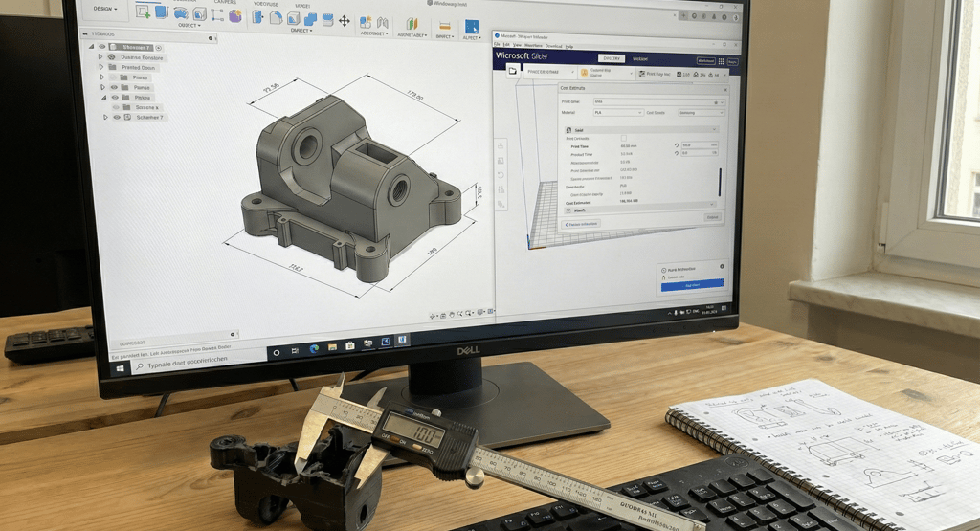Toggle eye icon on Schamer 7 item
Screen dimensions: 980x531
tap(117, 117)
